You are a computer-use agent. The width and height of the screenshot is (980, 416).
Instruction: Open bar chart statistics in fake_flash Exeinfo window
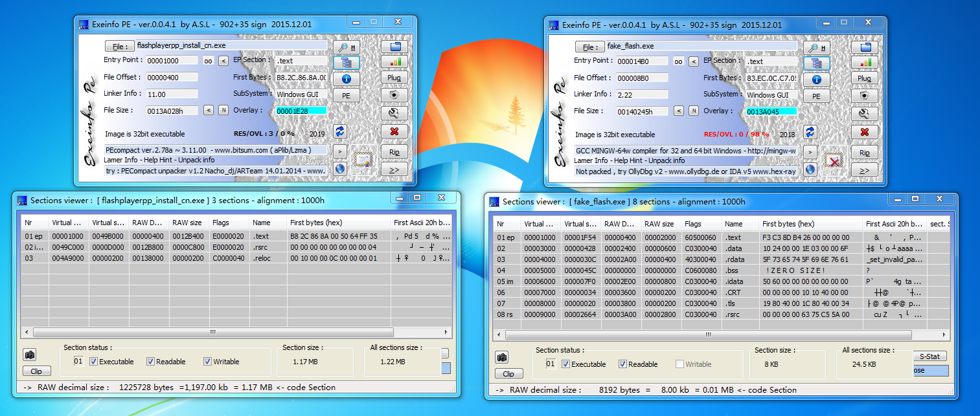[x=864, y=63]
